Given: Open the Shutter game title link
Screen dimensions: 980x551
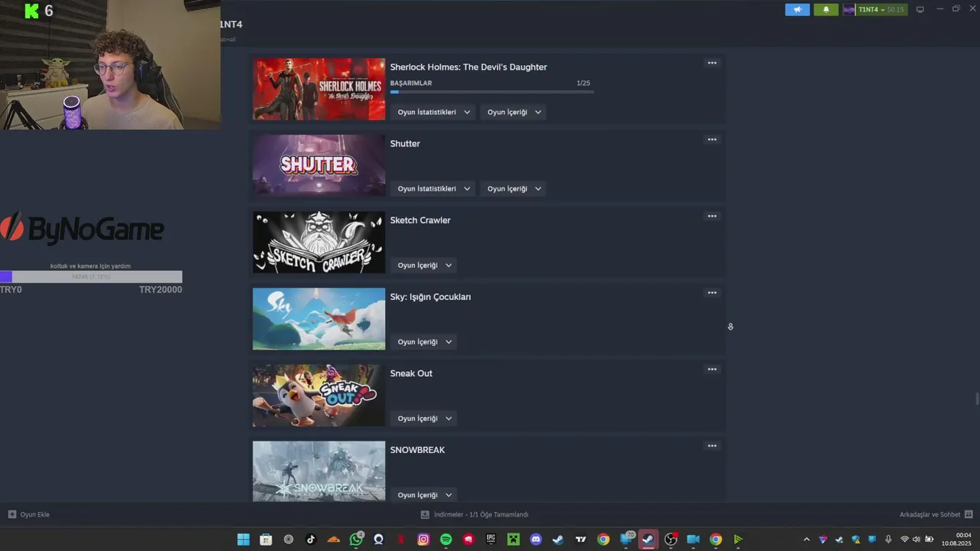Looking at the screenshot, I should (405, 144).
